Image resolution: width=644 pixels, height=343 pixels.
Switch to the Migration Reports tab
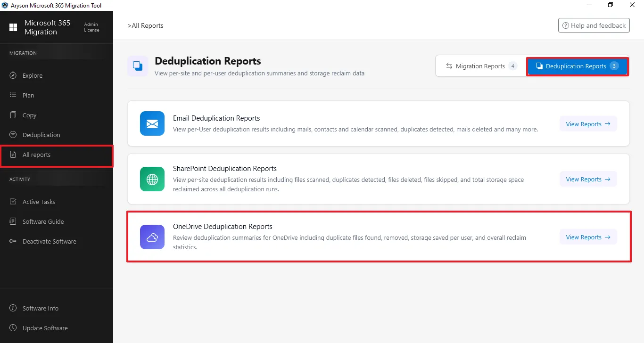pyautogui.click(x=481, y=66)
